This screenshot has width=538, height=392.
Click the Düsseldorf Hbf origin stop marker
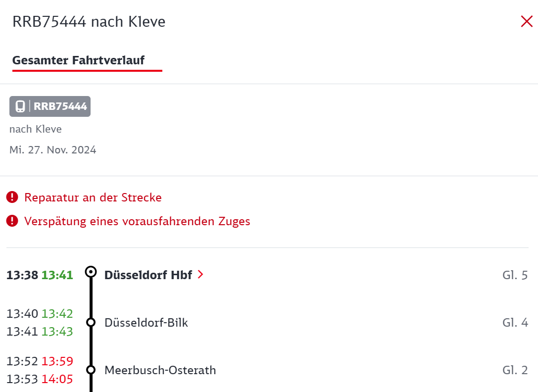pyautogui.click(x=91, y=272)
